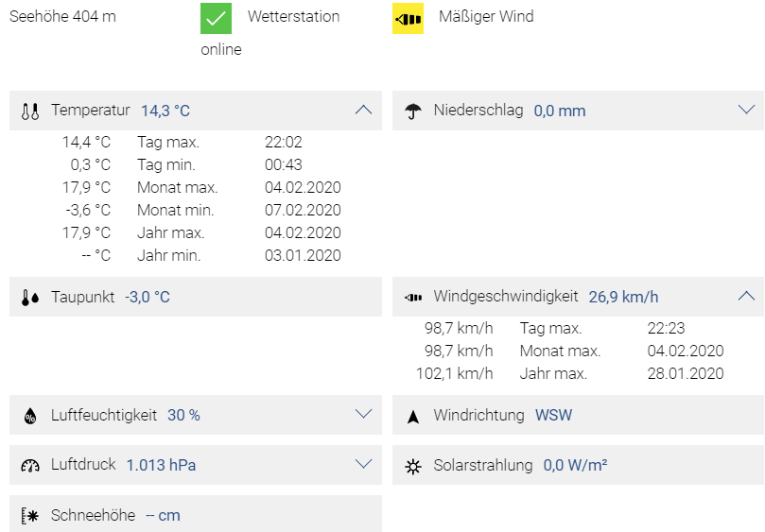Click the thermometer icon beside Temperatur
The image size is (765, 532).
pos(29,112)
